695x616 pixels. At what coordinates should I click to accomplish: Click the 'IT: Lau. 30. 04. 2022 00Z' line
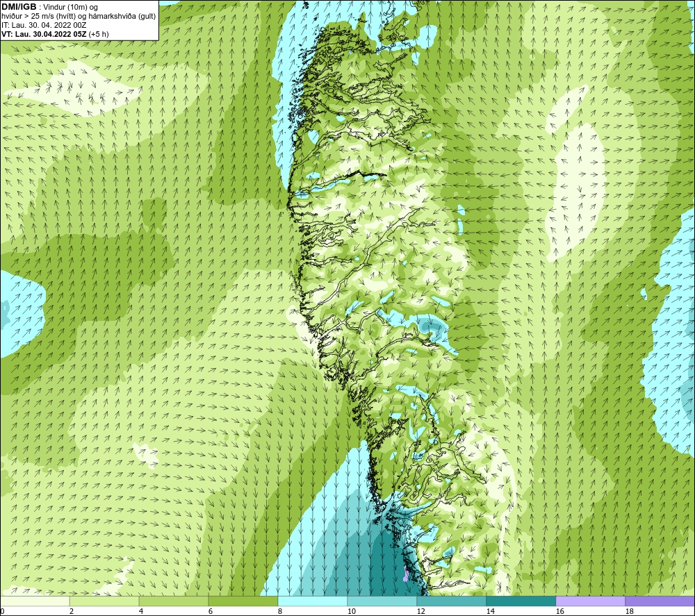[44, 25]
